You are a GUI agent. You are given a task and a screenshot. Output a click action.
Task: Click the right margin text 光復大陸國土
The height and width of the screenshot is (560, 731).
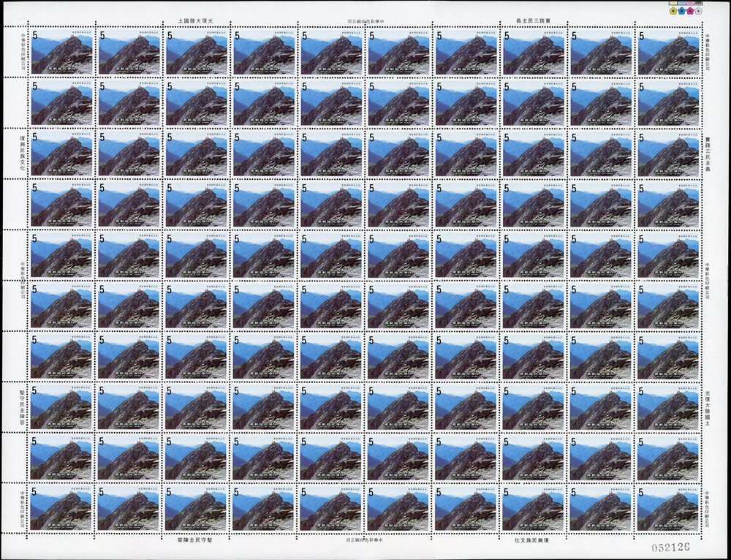click(707, 407)
